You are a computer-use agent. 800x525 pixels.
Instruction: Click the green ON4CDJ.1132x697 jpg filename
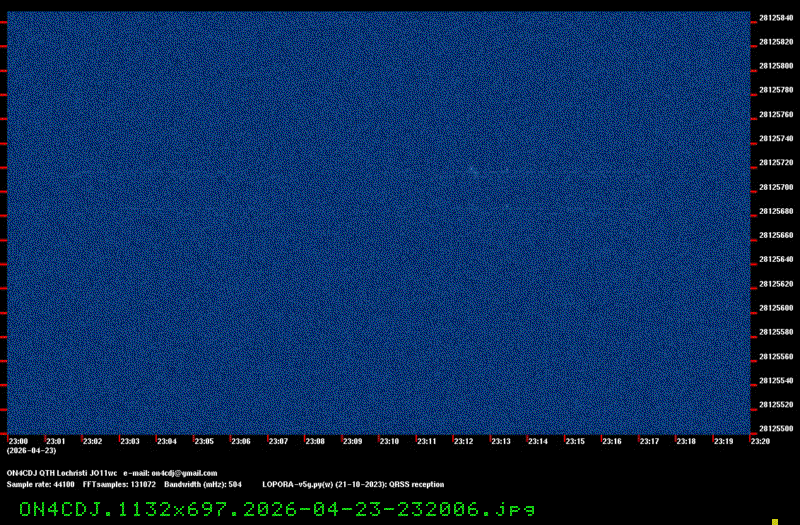point(277,509)
